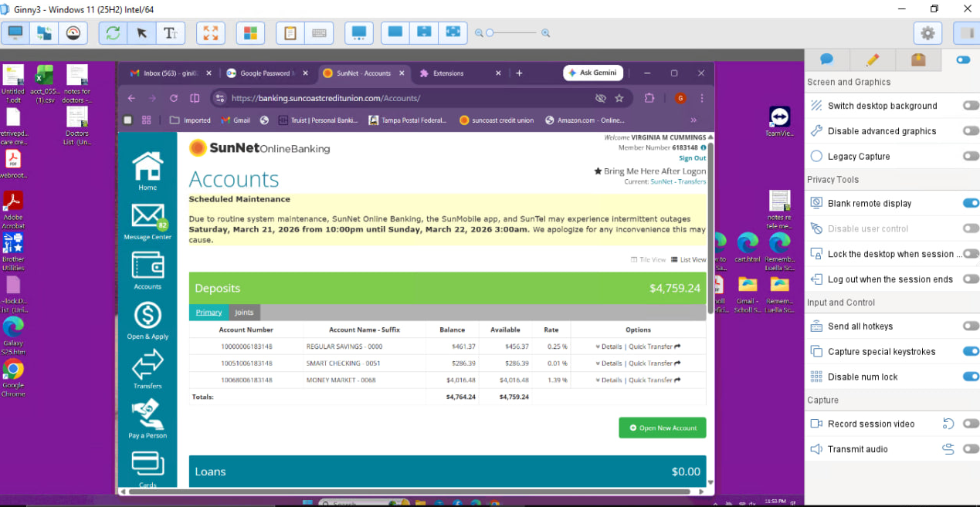Image resolution: width=980 pixels, height=507 pixels.
Task: Click the Sign Out link
Action: (692, 158)
